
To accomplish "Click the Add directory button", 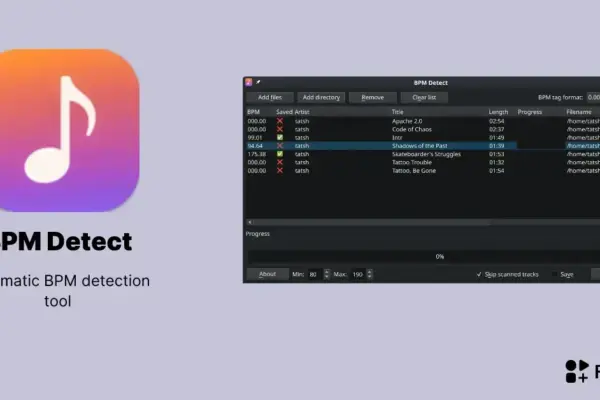I will pos(321,97).
